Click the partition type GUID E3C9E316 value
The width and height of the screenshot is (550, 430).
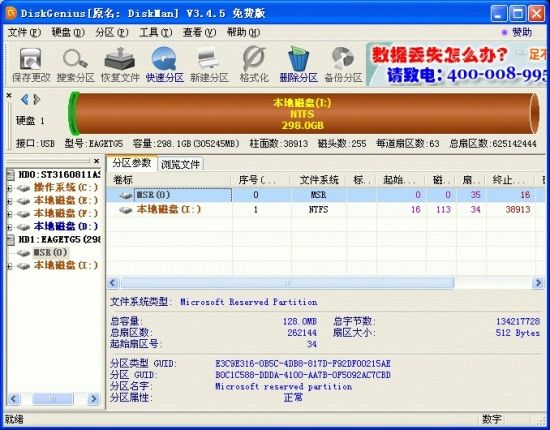click(x=303, y=364)
